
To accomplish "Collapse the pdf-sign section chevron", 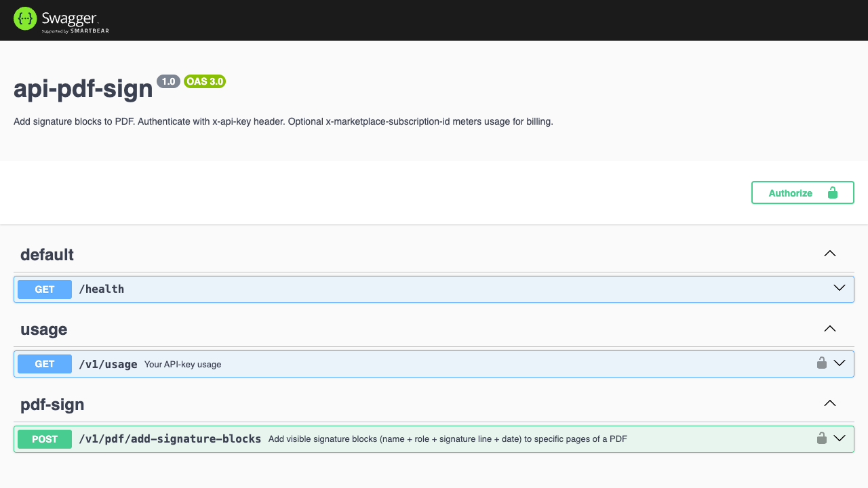I will 830,403.
